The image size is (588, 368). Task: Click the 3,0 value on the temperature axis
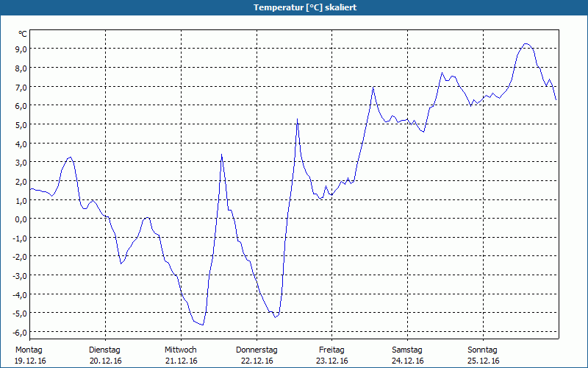(21, 163)
